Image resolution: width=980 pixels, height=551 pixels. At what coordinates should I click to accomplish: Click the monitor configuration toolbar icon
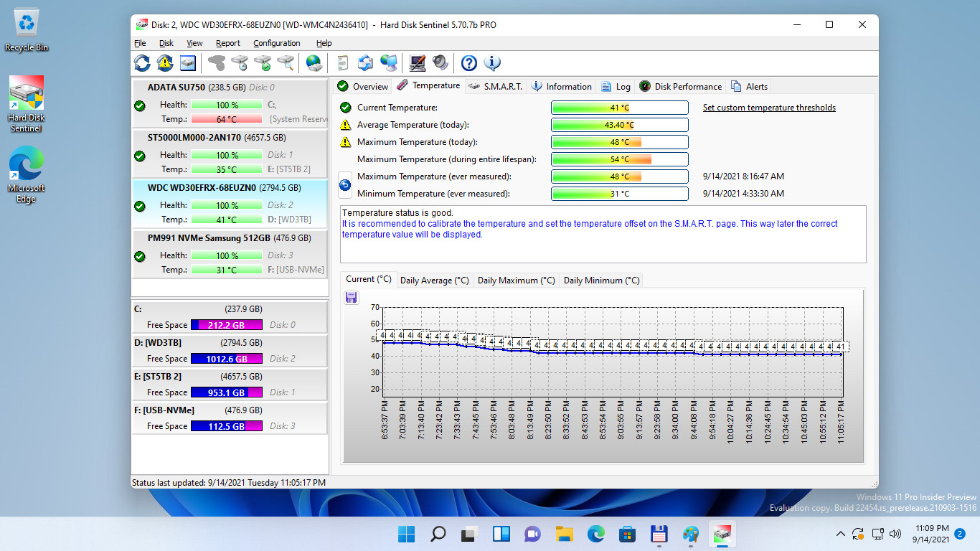416,63
